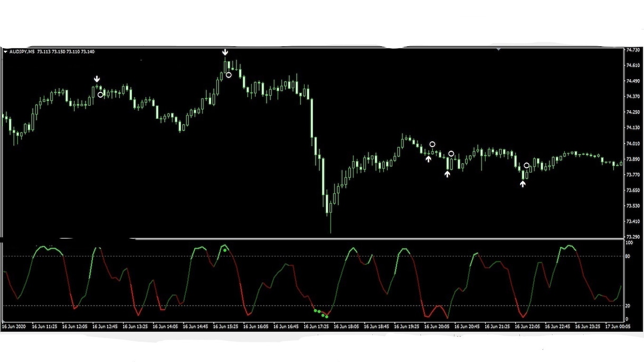This screenshot has width=644, height=362.
Task: Click the 16 Jun 16:45 time label
Action: [287, 327]
